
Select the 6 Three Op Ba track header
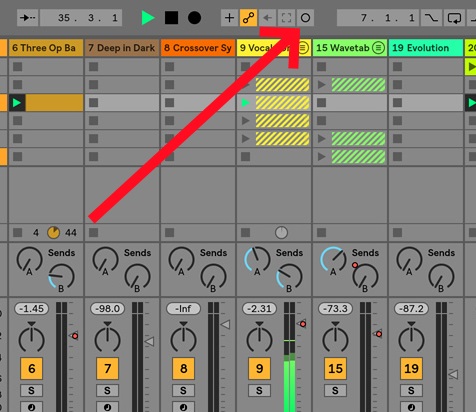coord(46,48)
